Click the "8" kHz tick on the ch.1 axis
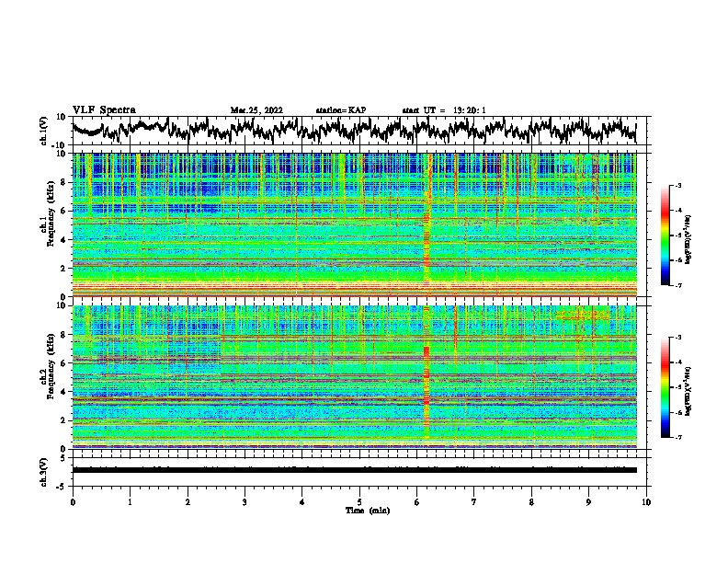This screenshot has width=728, height=563. pos(64,182)
